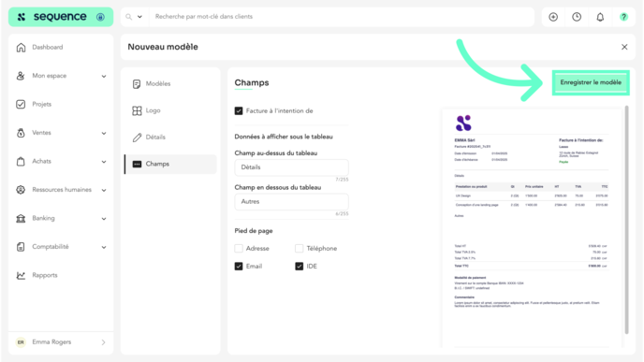Enable the Téléphone footer checkbox
Viewport: 644px width, 362px height.
[x=299, y=248]
